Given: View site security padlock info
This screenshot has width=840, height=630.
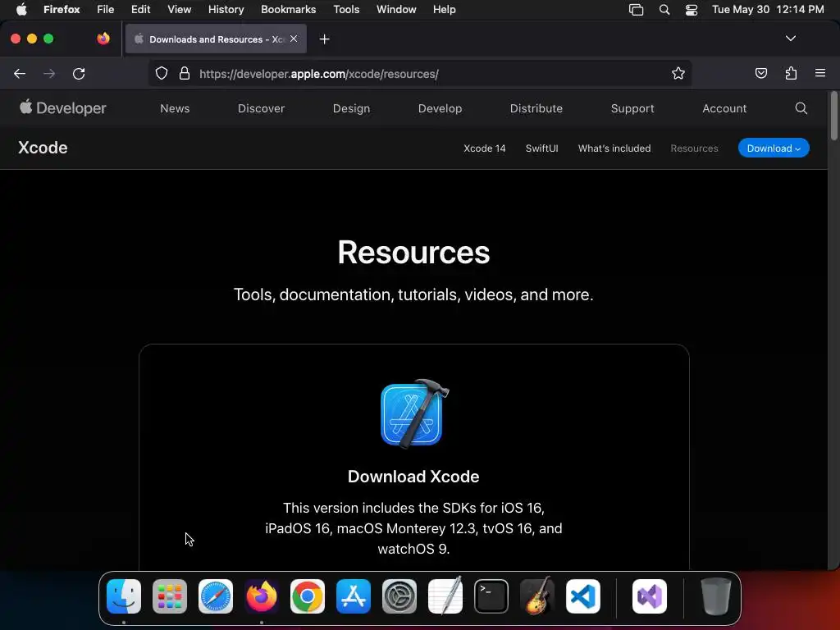Looking at the screenshot, I should click(185, 74).
